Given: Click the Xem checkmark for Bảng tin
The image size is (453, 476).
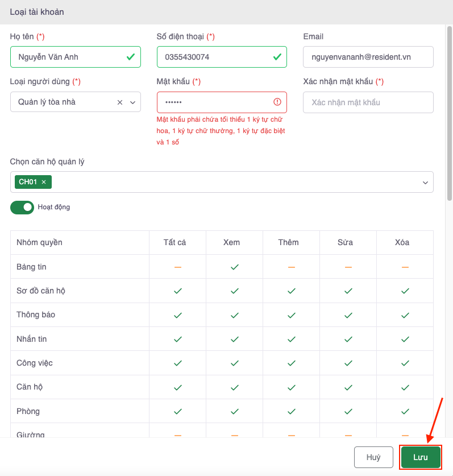Looking at the screenshot, I should coord(234,267).
